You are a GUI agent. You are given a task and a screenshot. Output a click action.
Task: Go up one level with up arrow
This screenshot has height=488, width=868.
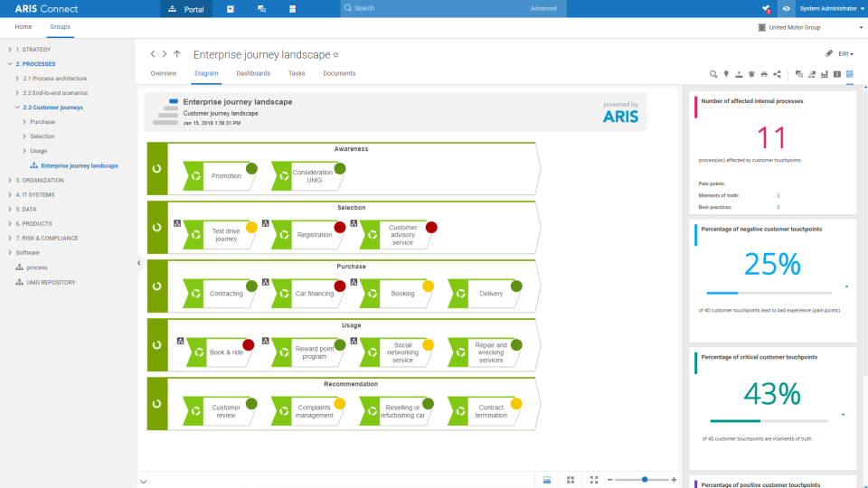point(177,53)
